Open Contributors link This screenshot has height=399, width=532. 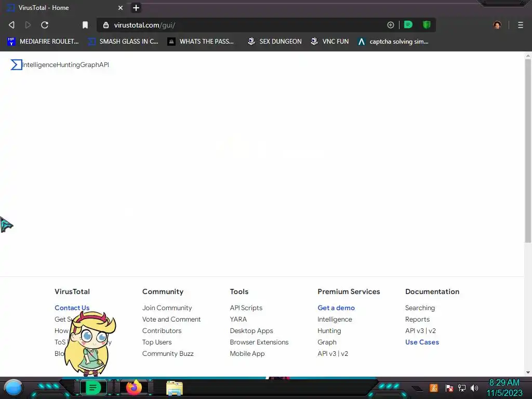[x=162, y=330]
